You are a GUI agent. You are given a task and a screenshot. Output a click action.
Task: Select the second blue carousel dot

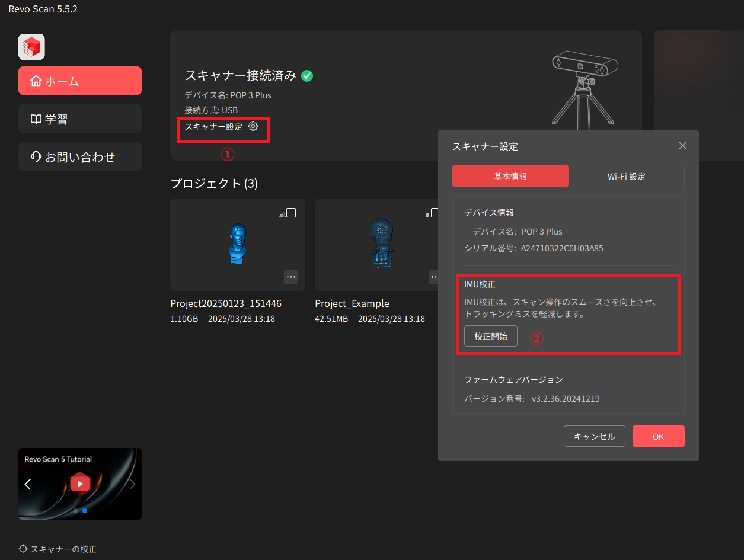[85, 510]
